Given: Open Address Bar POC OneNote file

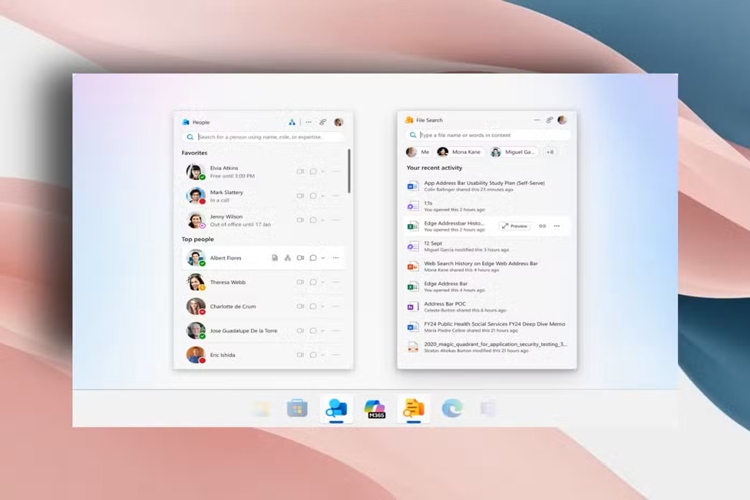Looking at the screenshot, I should tap(487, 306).
